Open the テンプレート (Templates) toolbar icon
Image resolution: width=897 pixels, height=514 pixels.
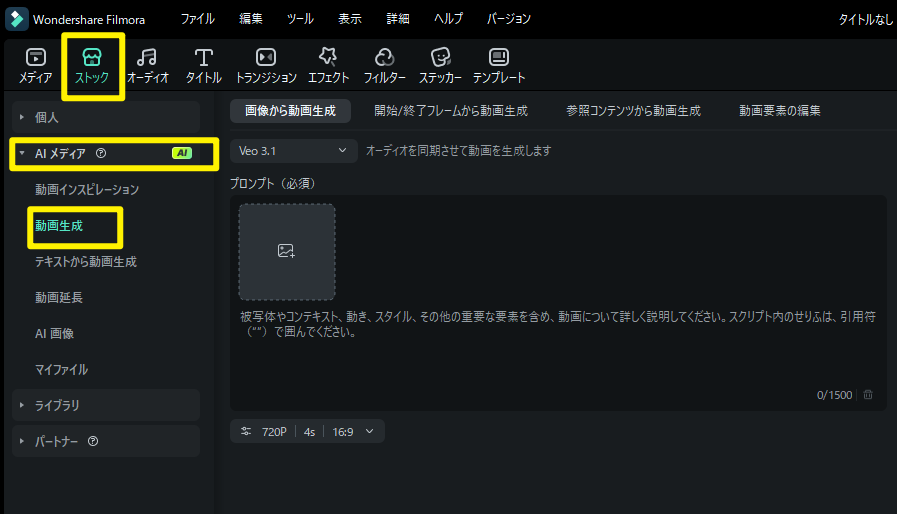pyautogui.click(x=499, y=66)
